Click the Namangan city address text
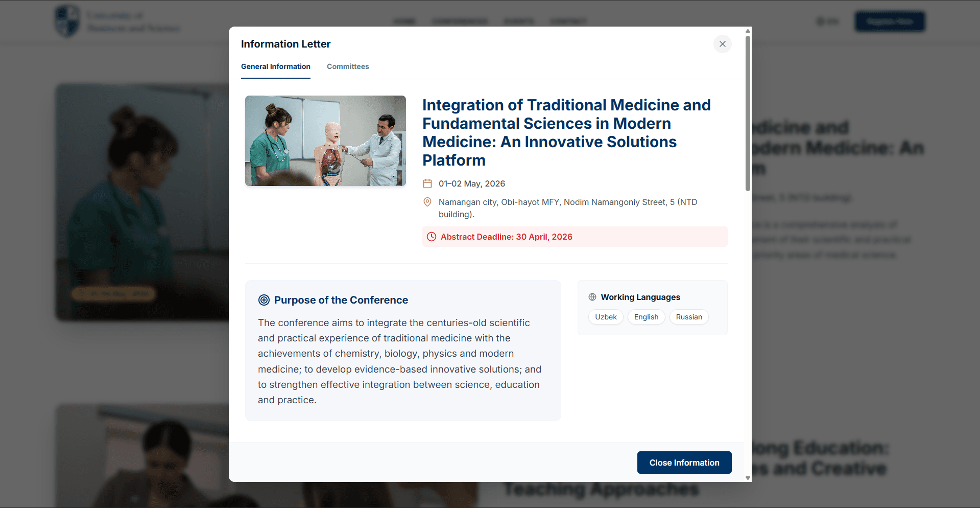The height and width of the screenshot is (508, 980). click(x=568, y=208)
